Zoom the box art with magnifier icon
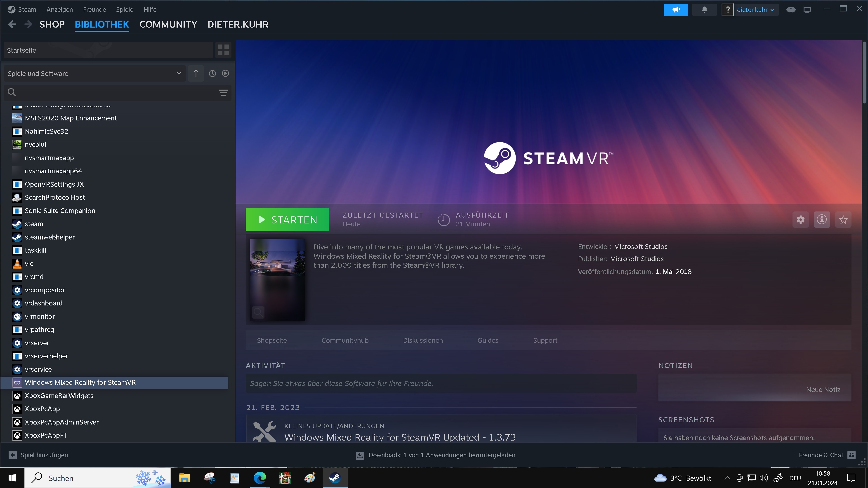Viewport: 868px width, 488px height. (258, 312)
